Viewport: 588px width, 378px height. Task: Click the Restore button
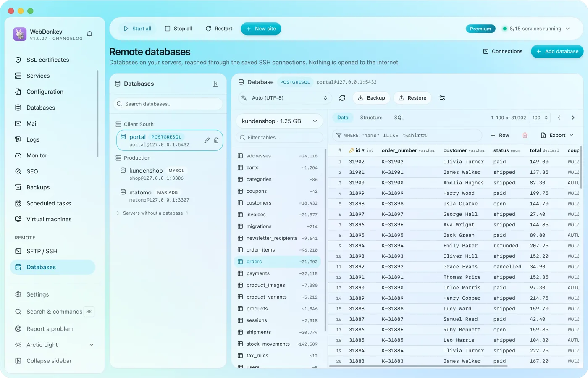[x=412, y=98]
